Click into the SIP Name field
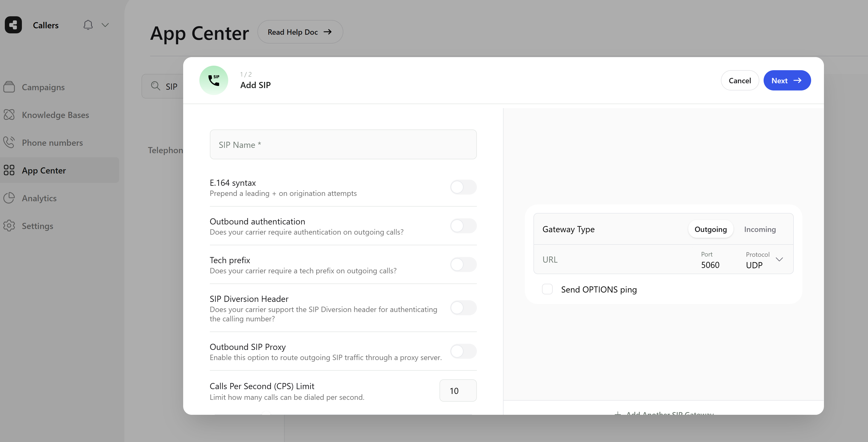 pyautogui.click(x=343, y=144)
